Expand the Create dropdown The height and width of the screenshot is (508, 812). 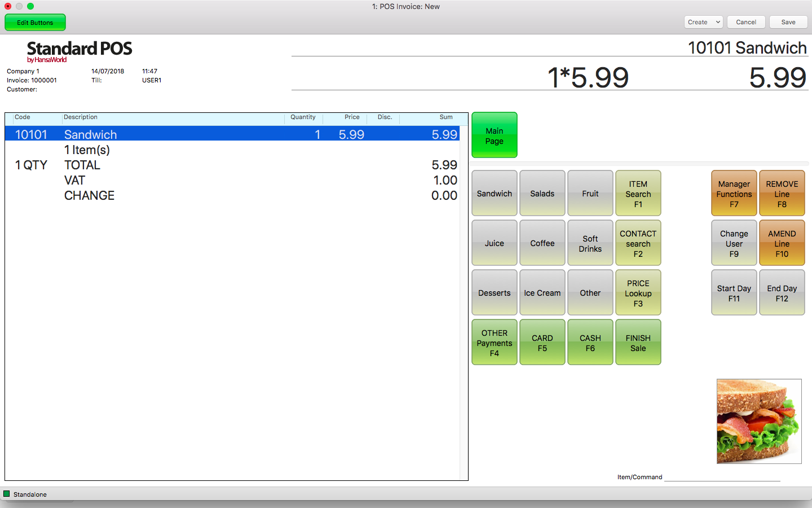coord(704,22)
